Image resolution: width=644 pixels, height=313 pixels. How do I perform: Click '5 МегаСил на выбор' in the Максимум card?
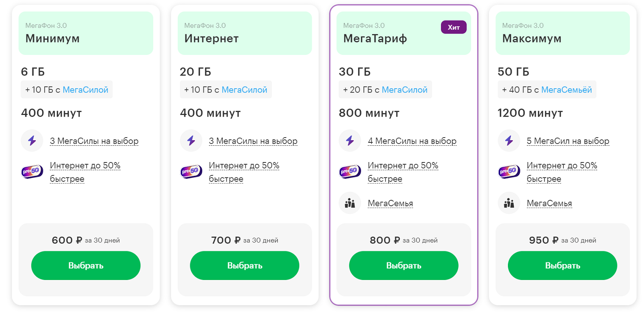[568, 141]
